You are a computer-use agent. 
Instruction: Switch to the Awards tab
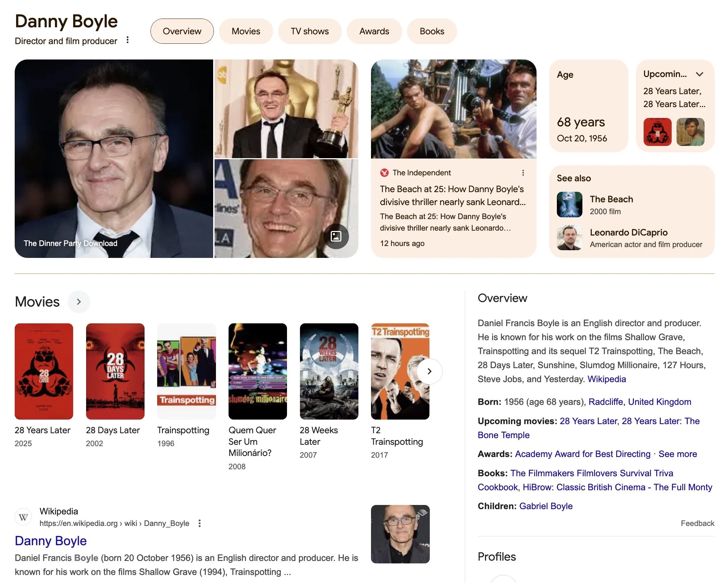pos(374,31)
